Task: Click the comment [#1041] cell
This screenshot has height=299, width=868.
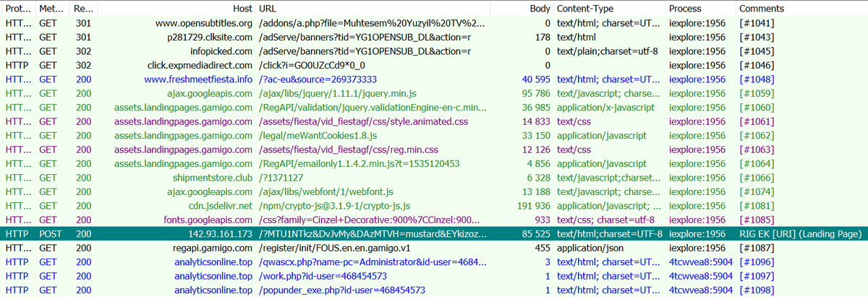Action: [757, 23]
